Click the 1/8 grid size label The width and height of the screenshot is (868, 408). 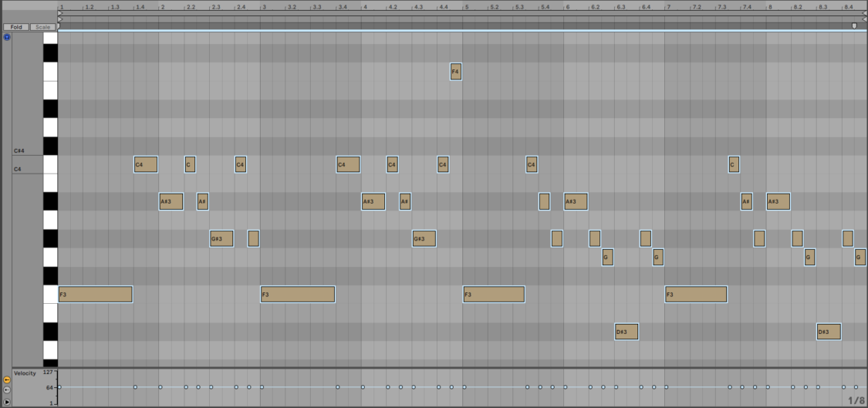tap(856, 400)
